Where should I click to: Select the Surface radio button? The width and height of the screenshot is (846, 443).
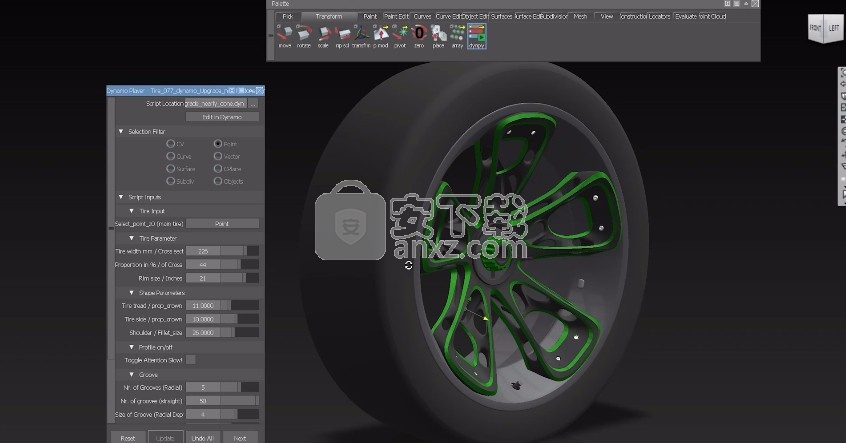click(170, 168)
